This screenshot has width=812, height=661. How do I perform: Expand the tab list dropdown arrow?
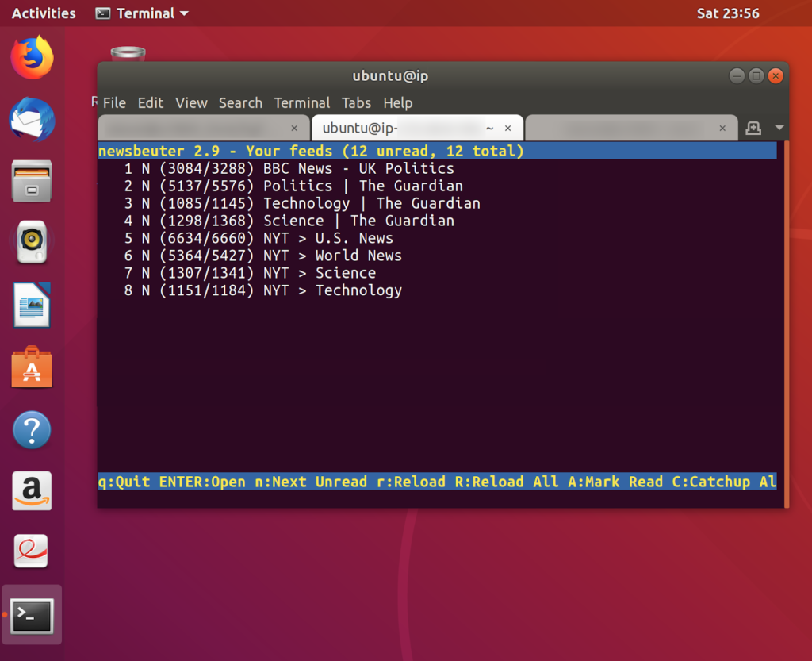779,128
